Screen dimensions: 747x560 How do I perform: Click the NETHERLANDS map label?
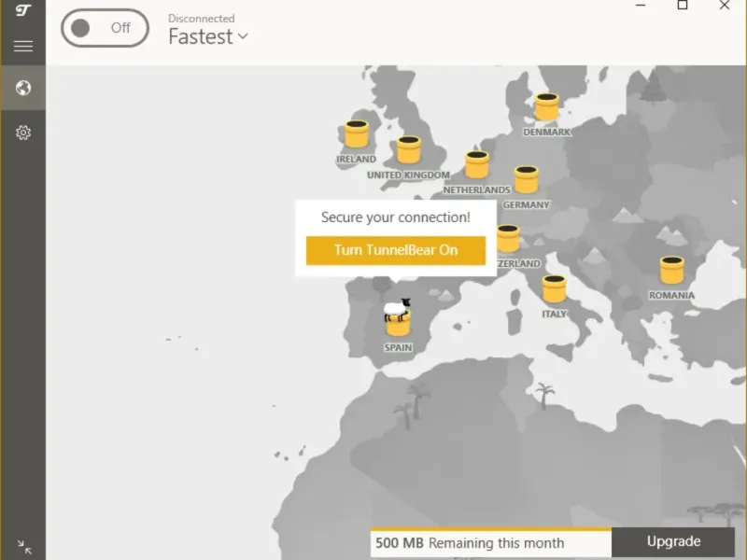tap(477, 190)
